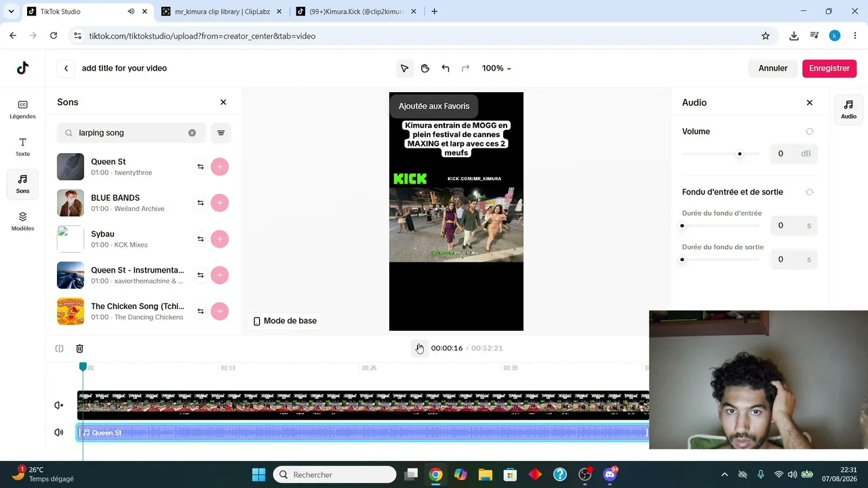Open the Légendes captions panel
The height and width of the screenshot is (488, 868).
click(x=22, y=109)
